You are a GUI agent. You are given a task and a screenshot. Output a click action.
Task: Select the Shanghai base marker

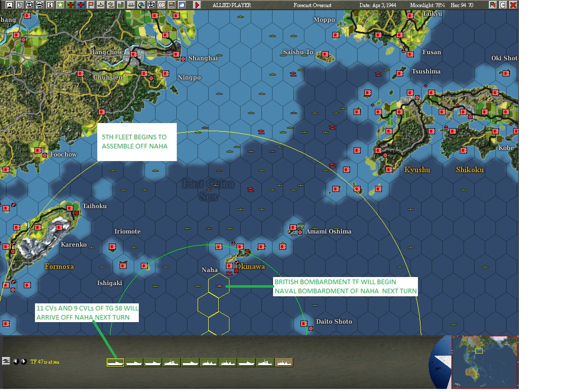[177, 54]
